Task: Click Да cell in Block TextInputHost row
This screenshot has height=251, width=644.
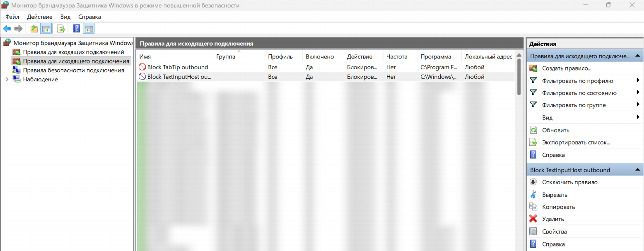Action: [309, 77]
